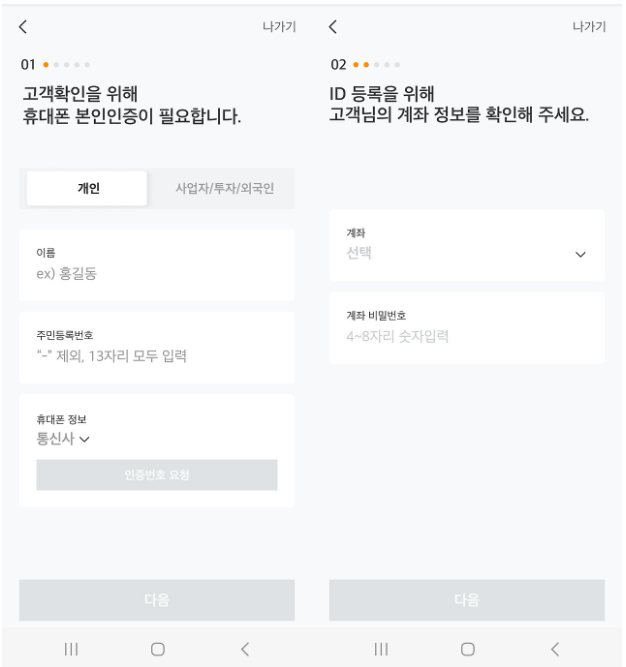Select the 개인 tab

87,188
